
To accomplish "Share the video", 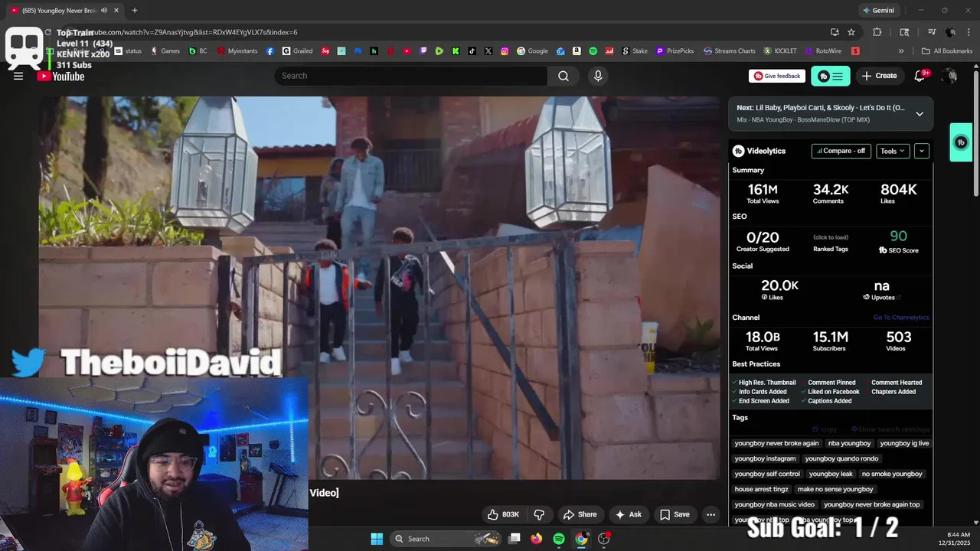I will coord(580,514).
